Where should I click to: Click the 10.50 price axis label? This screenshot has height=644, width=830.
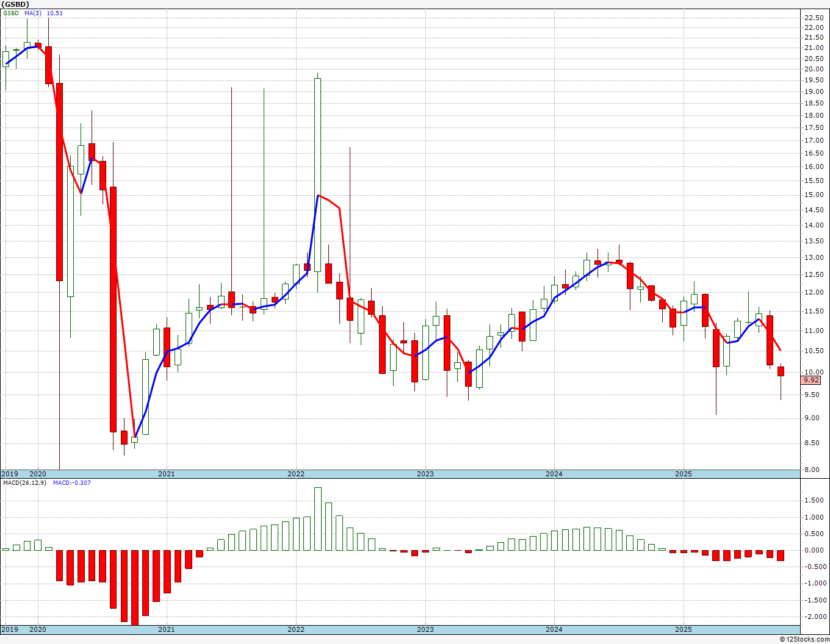coord(814,351)
